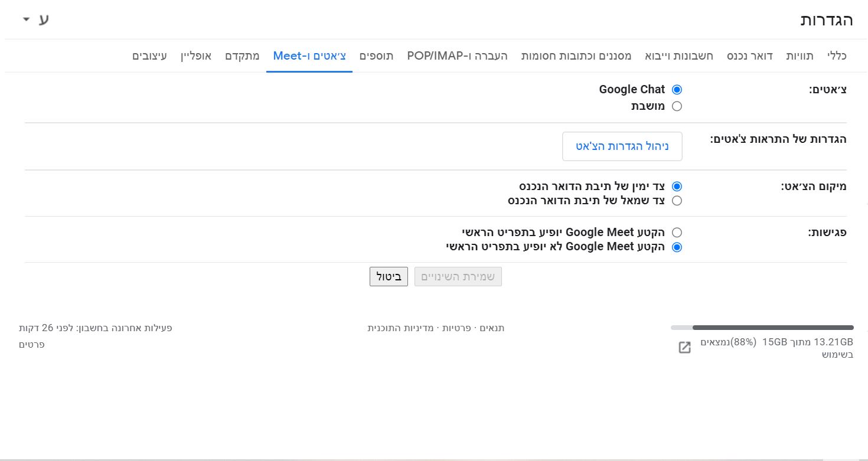Click the storage usage progress bar

pos(762,328)
